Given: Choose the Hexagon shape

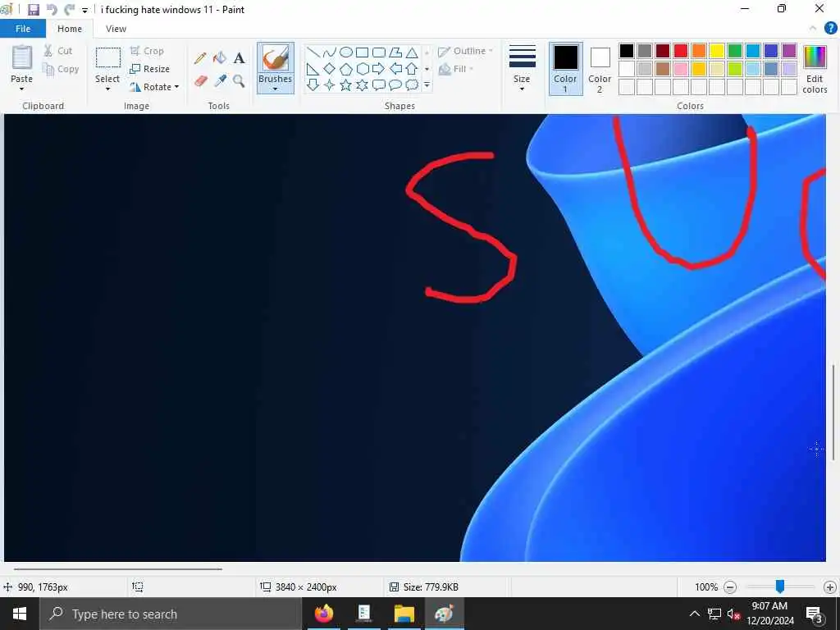Looking at the screenshot, I should 362,69.
